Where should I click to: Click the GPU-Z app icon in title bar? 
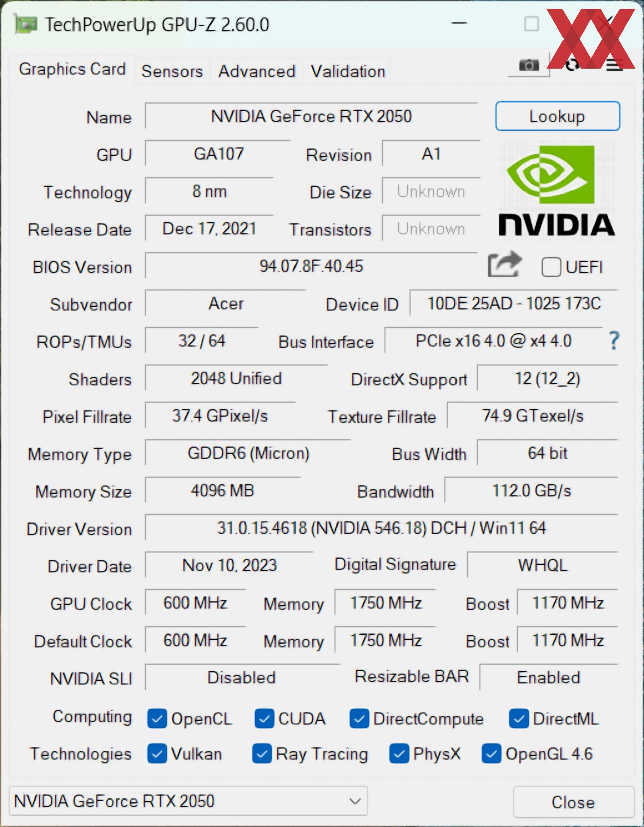pos(25,24)
